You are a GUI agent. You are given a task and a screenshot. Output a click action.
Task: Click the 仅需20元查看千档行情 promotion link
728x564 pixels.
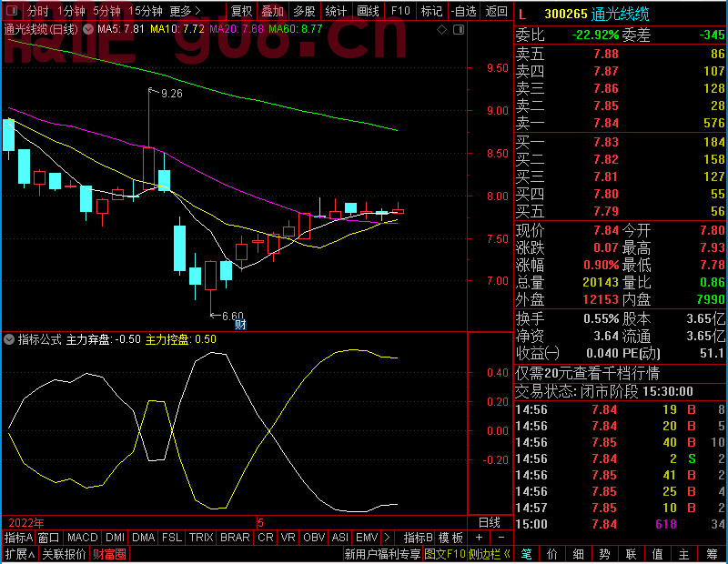pyautogui.click(x=587, y=373)
